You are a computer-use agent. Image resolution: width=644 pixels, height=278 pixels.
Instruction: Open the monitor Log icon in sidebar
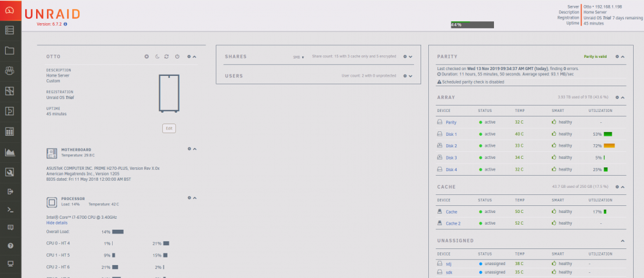(x=10, y=264)
